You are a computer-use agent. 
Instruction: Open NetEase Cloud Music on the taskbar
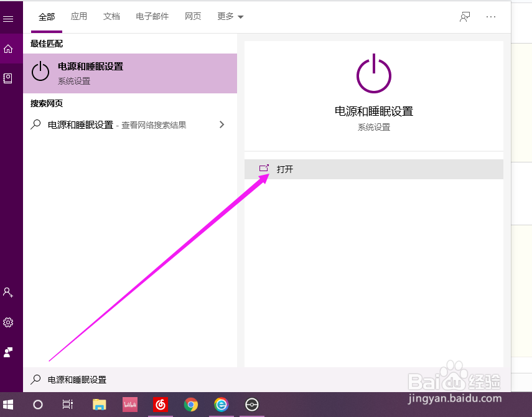coord(161,405)
